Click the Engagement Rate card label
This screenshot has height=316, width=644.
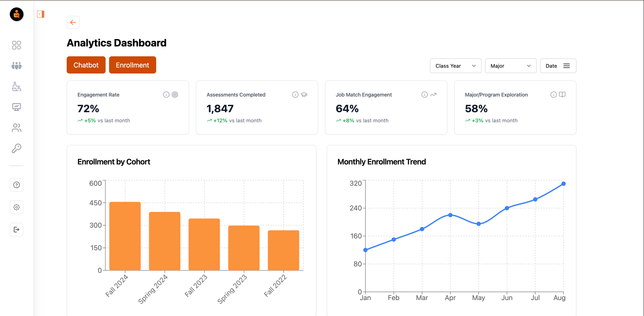coord(99,95)
